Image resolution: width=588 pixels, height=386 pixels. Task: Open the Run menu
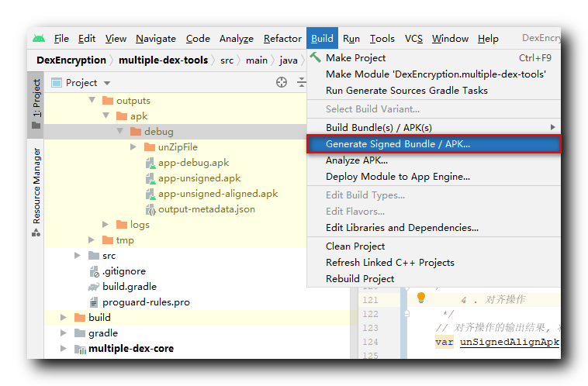pyautogui.click(x=351, y=38)
